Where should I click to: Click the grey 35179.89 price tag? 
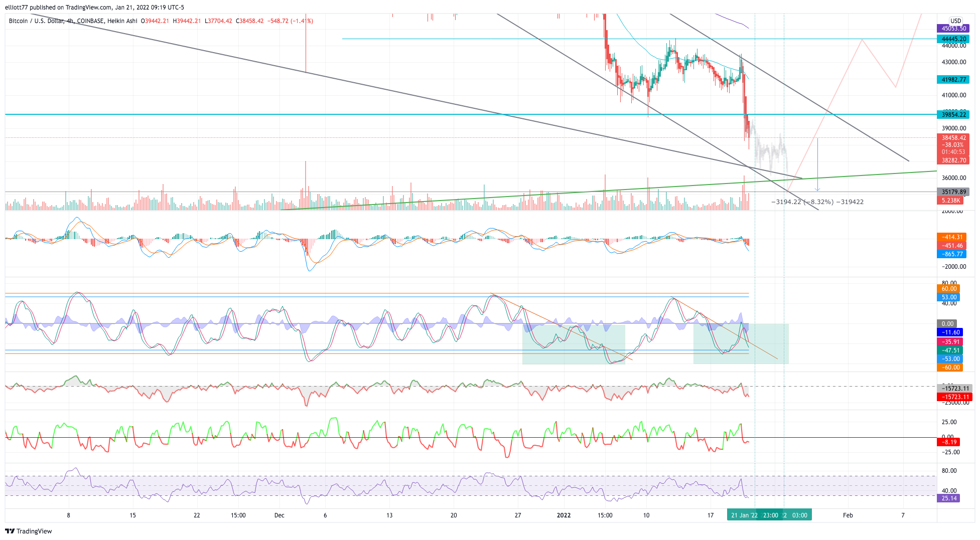tap(953, 192)
